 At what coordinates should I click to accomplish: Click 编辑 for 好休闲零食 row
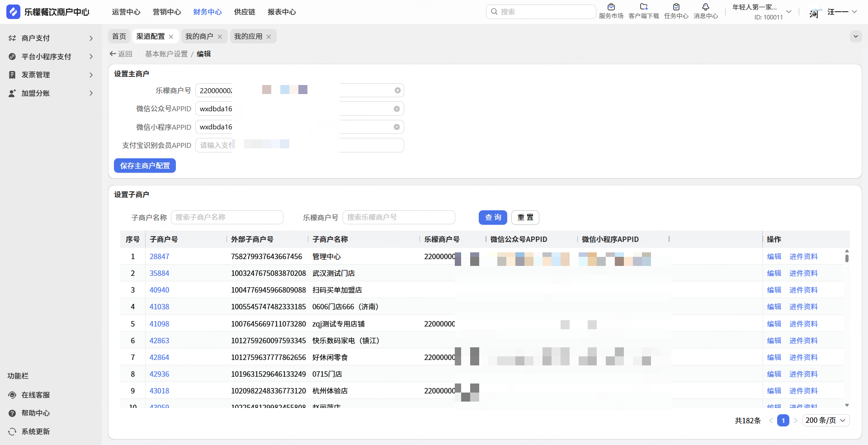click(774, 357)
